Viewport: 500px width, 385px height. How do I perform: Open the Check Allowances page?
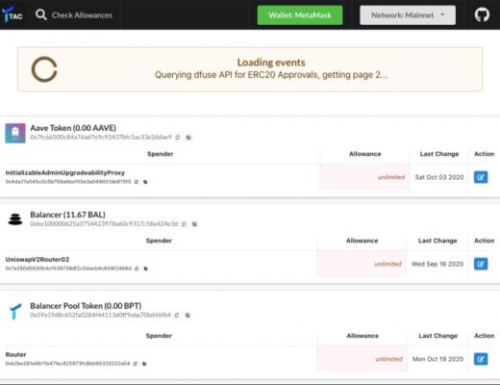pyautogui.click(x=82, y=15)
